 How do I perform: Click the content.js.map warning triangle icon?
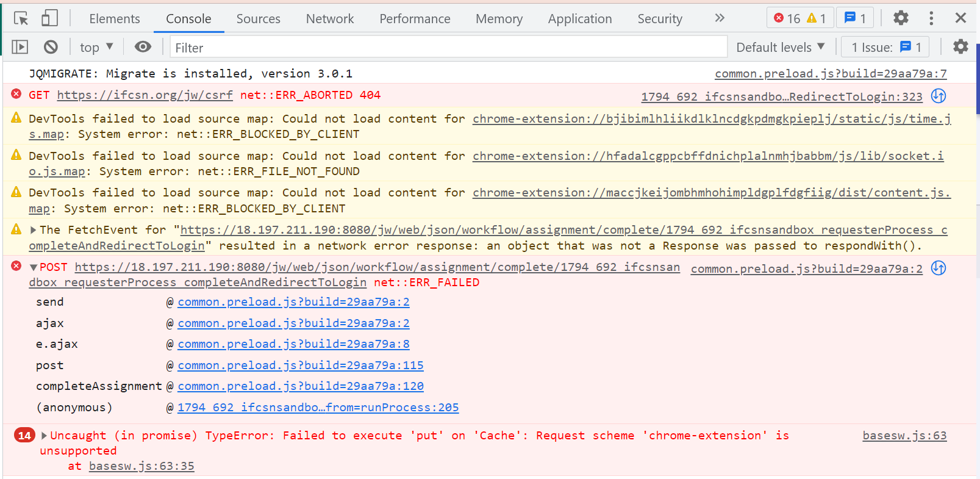[16, 192]
